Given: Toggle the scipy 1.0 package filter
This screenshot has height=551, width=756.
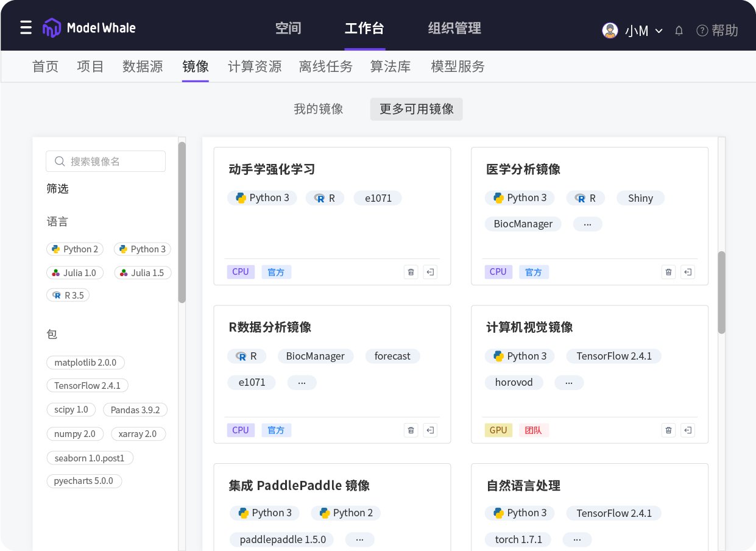Looking at the screenshot, I should [71, 410].
